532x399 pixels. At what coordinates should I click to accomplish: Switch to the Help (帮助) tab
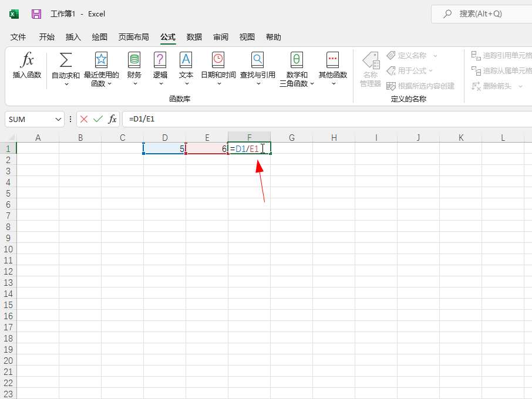(274, 37)
